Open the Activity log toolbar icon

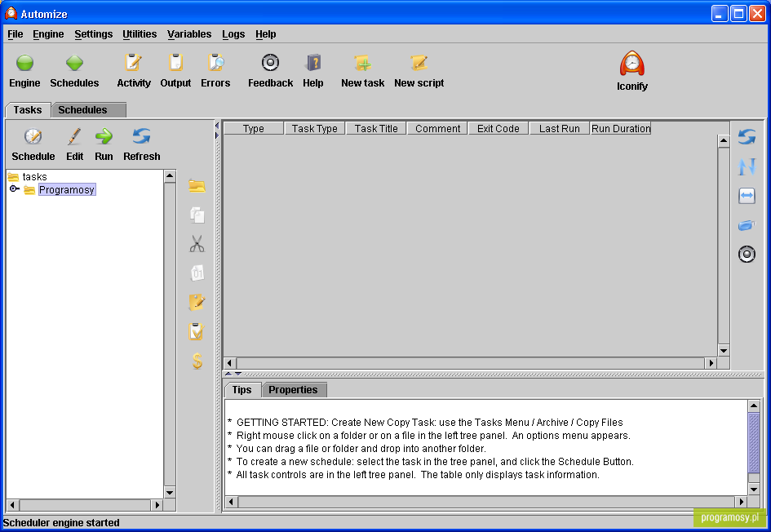click(x=133, y=63)
